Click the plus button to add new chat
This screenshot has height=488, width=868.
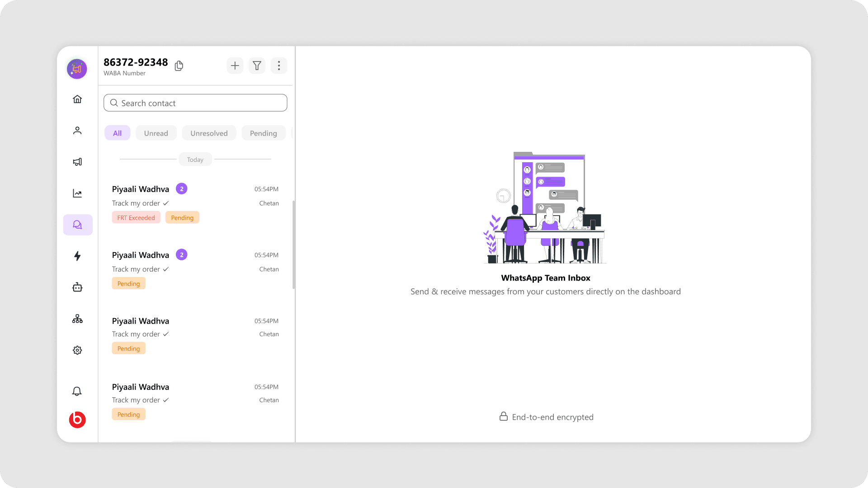(x=235, y=66)
